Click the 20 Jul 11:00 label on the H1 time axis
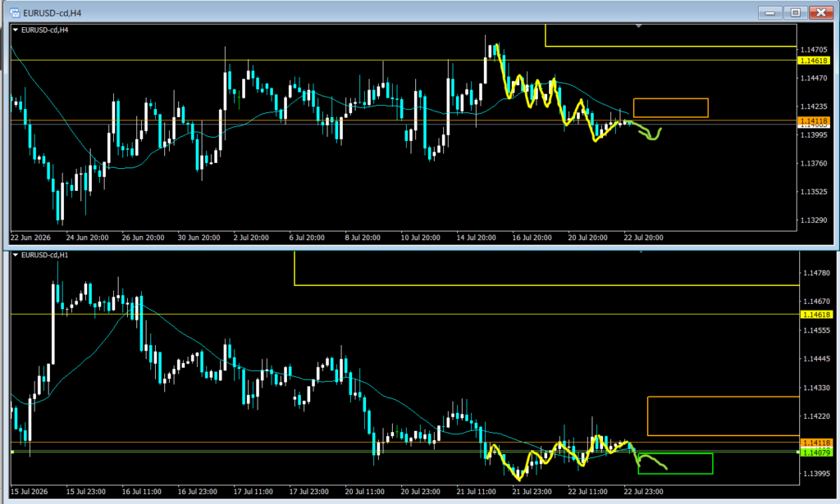Viewport: 840px width, 504px height. coord(365,491)
